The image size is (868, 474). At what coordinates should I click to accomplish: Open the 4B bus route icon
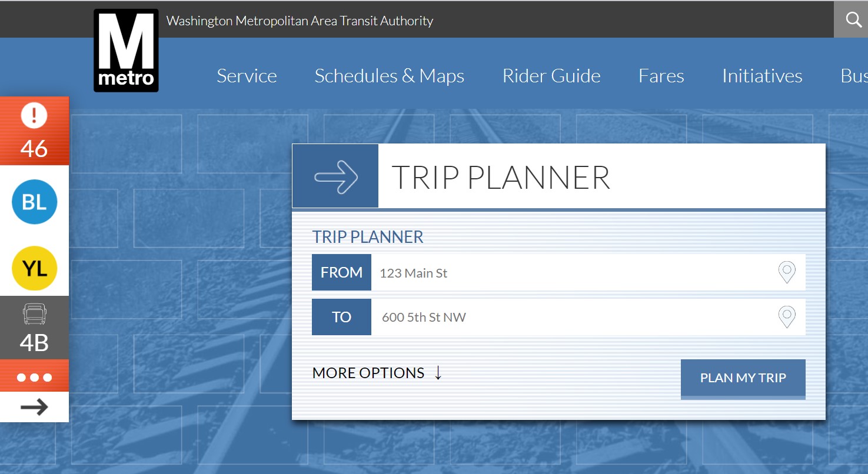(34, 328)
